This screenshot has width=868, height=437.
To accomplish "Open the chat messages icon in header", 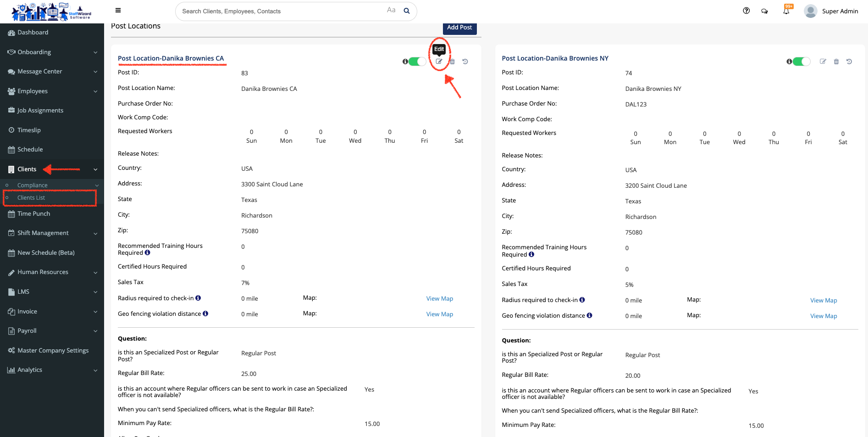I will [x=764, y=11].
